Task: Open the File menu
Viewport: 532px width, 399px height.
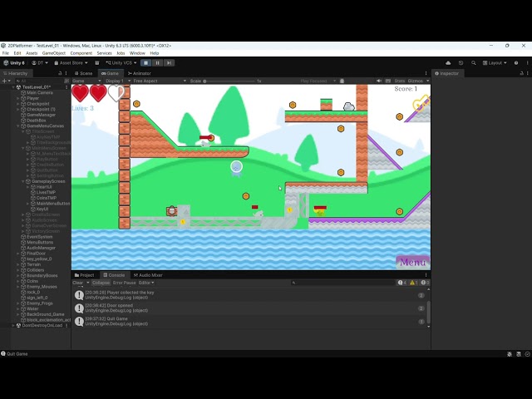Action: click(6, 53)
